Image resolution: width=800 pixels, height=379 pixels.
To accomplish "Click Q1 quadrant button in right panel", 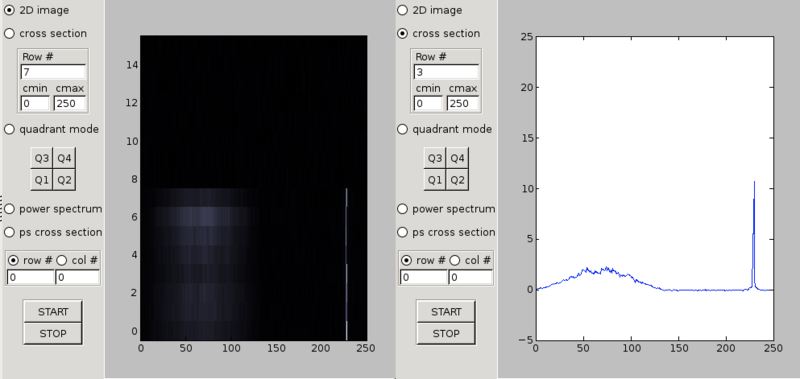I will 435,180.
